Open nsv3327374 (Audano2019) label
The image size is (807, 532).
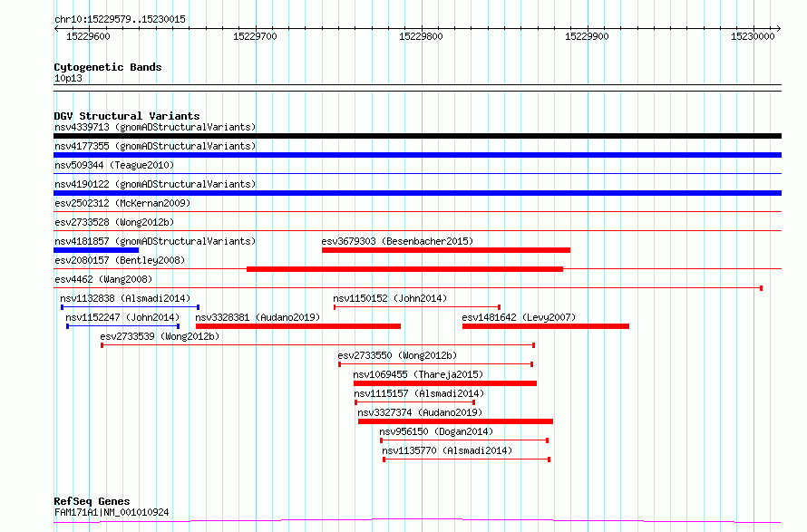click(x=420, y=412)
